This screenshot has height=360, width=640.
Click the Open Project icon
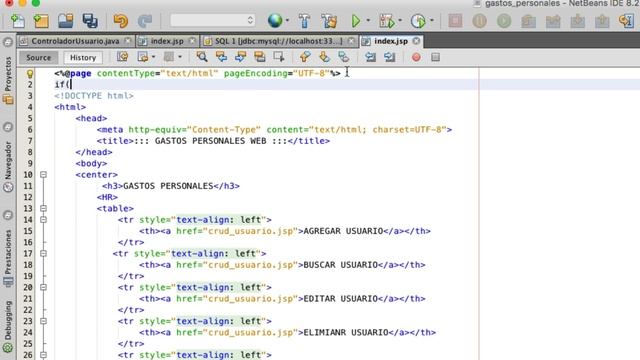pos(65,20)
